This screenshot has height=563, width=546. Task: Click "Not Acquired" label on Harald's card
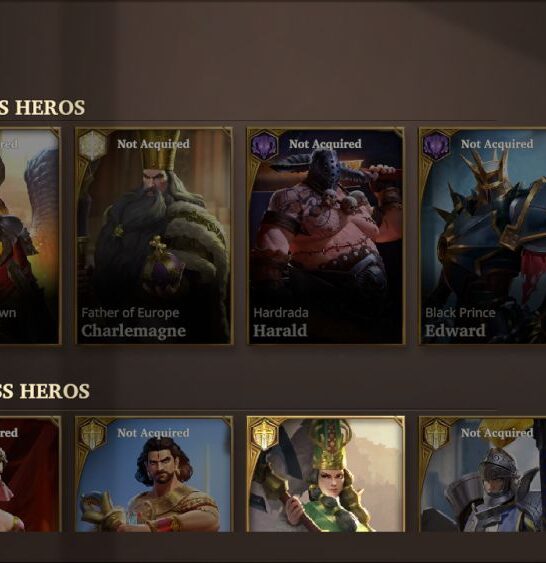325,144
